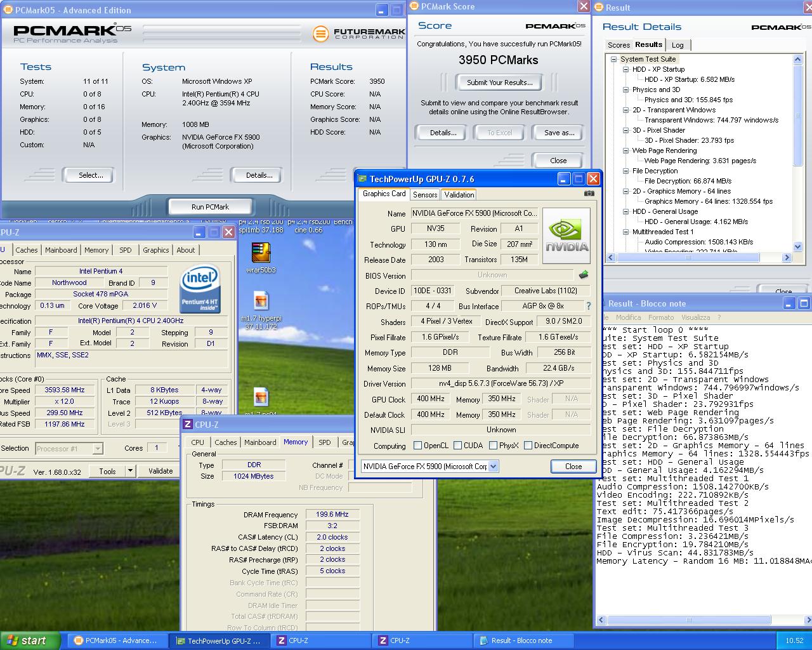Collapse the HDD - XP Startup node
812x650 pixels.
click(x=625, y=69)
